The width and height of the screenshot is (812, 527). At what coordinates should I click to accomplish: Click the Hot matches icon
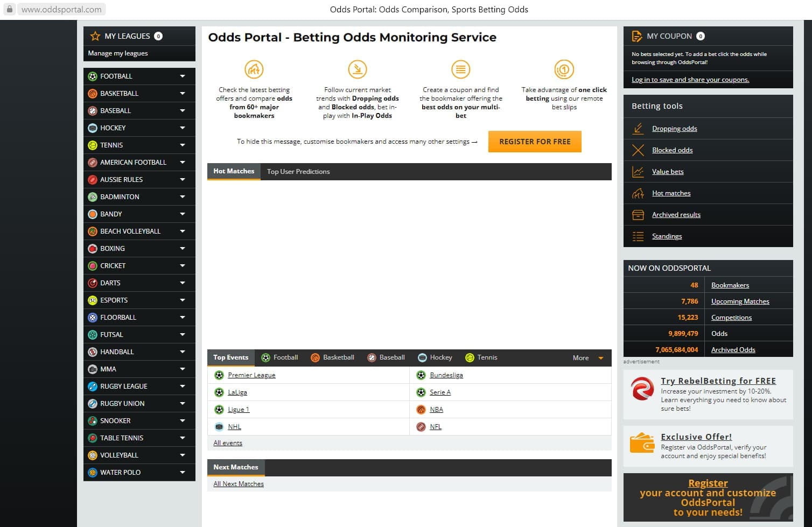tap(638, 193)
